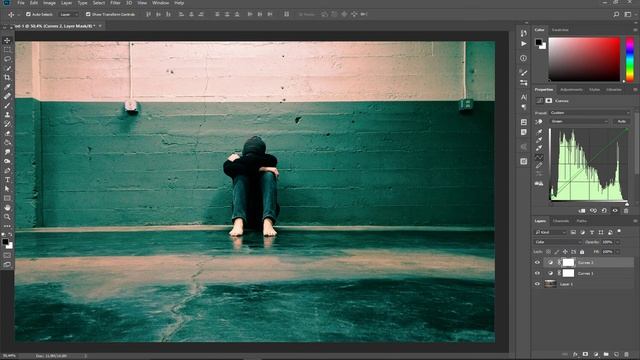640x360 pixels.
Task: Toggle lock position in Layers panel
Action: [565, 252]
